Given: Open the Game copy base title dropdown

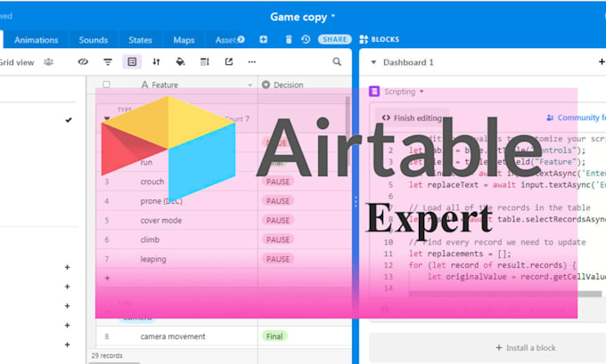Looking at the screenshot, I should 303,17.
